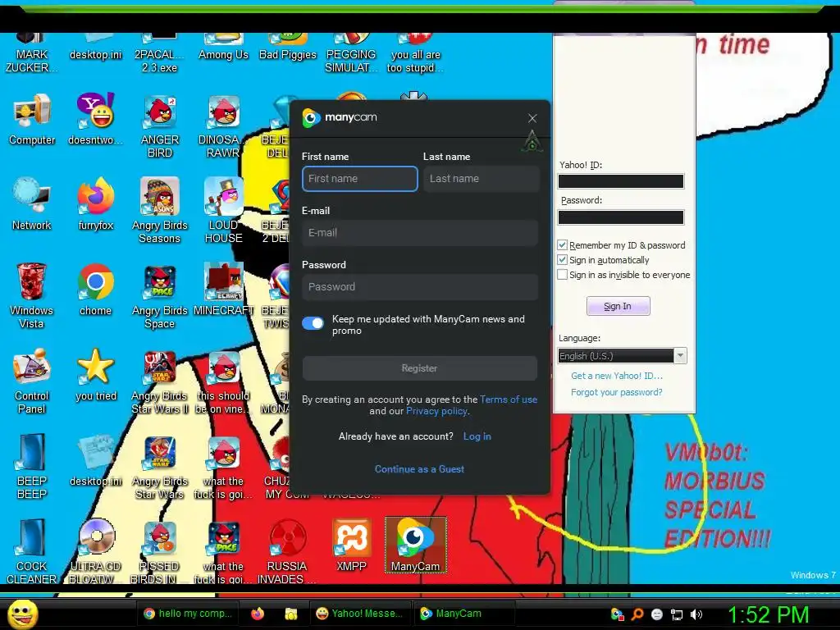
Task: Click the Yahoo Sign In button
Action: pos(618,306)
